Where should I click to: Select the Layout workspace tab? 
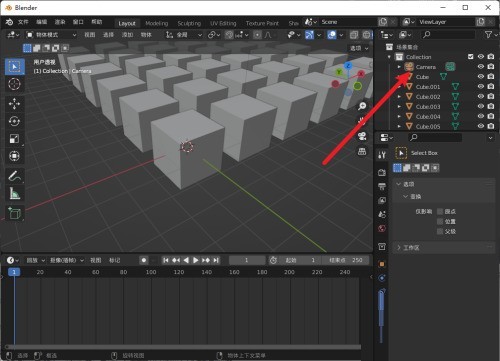[127, 23]
